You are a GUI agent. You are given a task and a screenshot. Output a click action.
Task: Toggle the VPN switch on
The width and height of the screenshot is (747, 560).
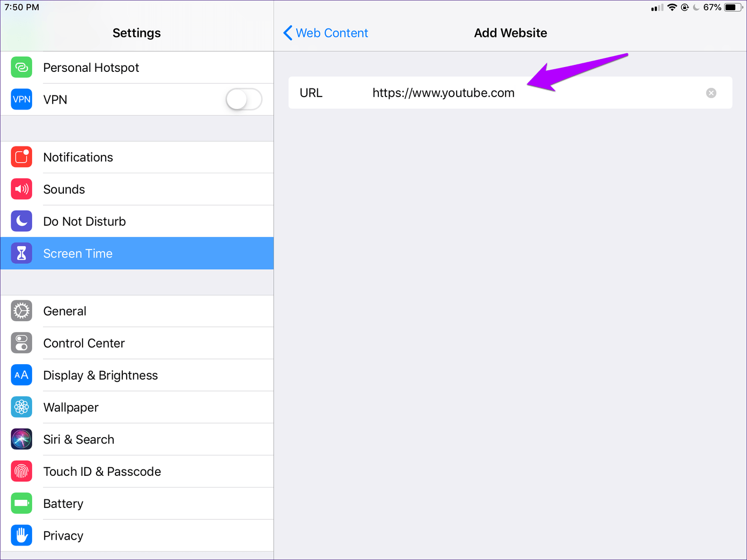pos(244,99)
